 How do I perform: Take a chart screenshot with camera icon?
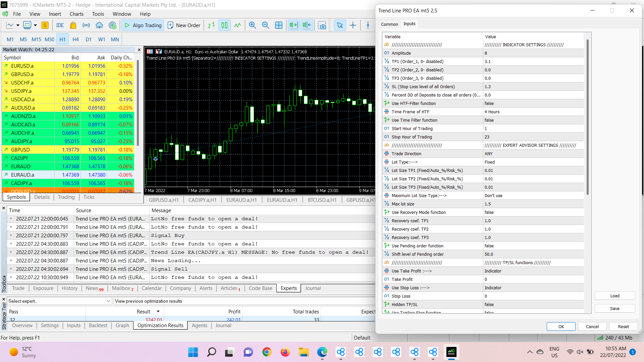pyautogui.click(x=322, y=25)
